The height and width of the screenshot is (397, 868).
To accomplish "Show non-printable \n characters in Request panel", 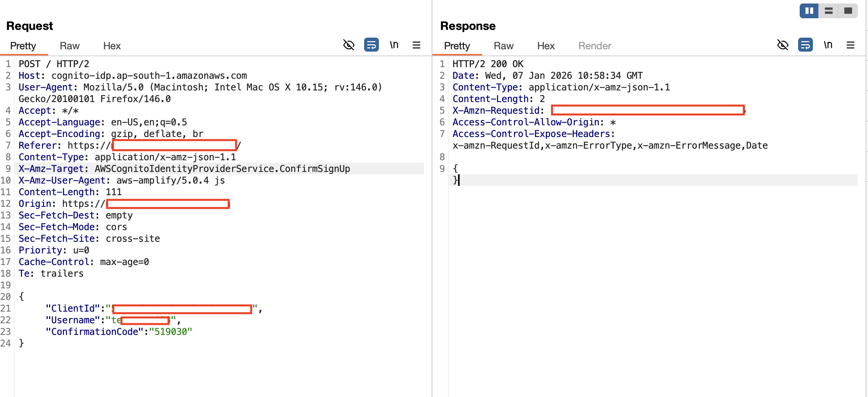I will (x=394, y=45).
